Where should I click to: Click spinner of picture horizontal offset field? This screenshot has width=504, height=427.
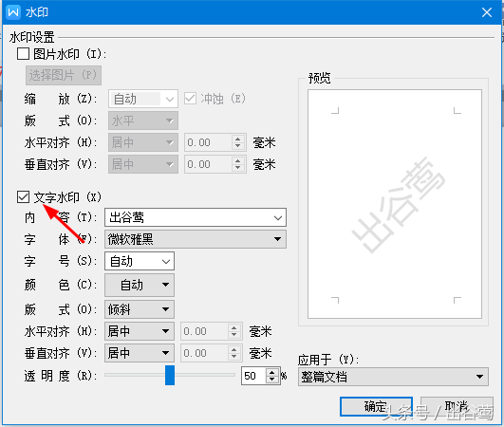238,142
